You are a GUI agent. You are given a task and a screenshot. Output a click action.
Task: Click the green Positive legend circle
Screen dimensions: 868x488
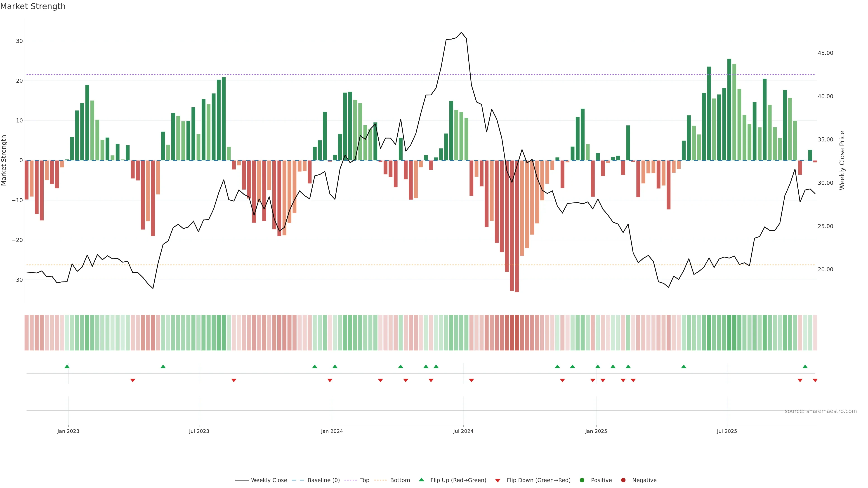coord(582,480)
